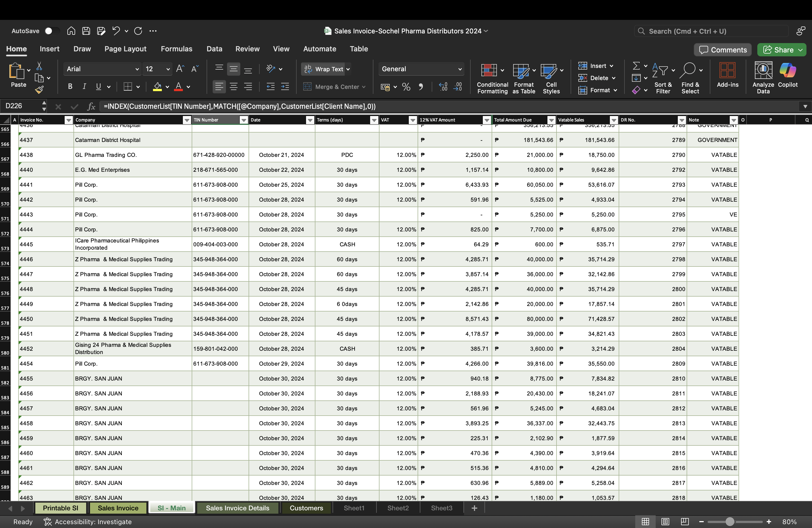Open the Comments pane

[x=723, y=50]
